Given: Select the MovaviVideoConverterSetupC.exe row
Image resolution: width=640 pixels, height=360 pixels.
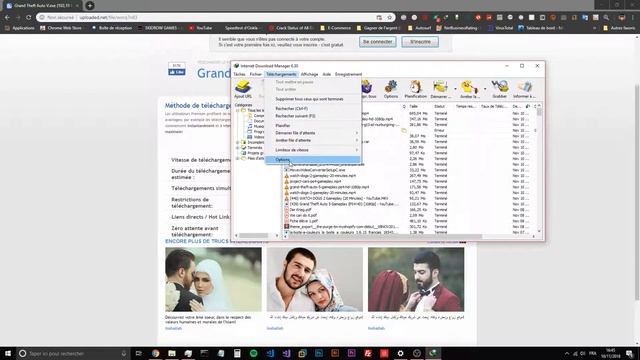Looking at the screenshot, I should (x=408, y=170).
